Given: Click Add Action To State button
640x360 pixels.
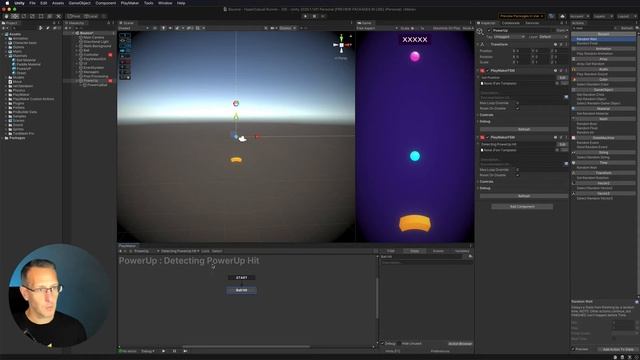Looking at the screenshot, I should [x=618, y=349].
